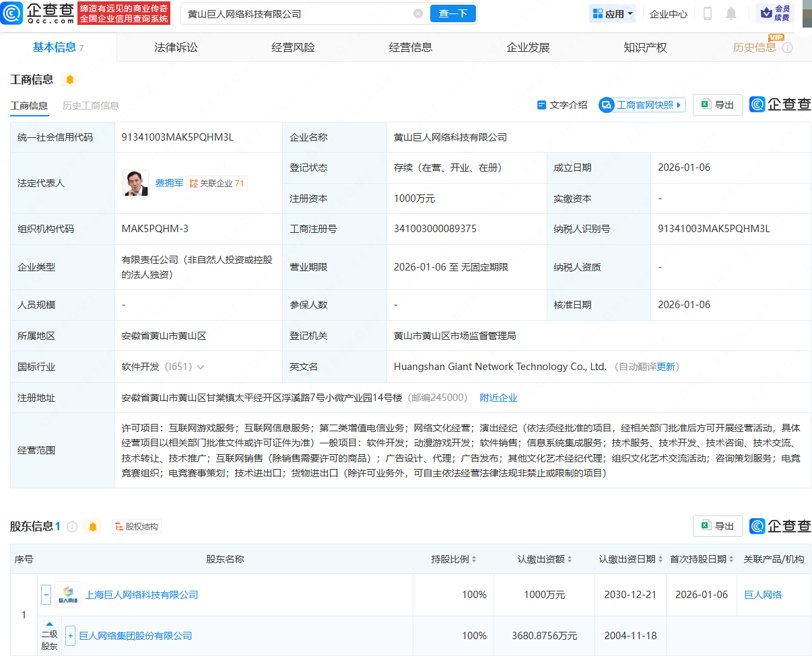Open the 历史工商信息 tab
Image resolution: width=812 pixels, height=656 pixels.
click(x=90, y=106)
